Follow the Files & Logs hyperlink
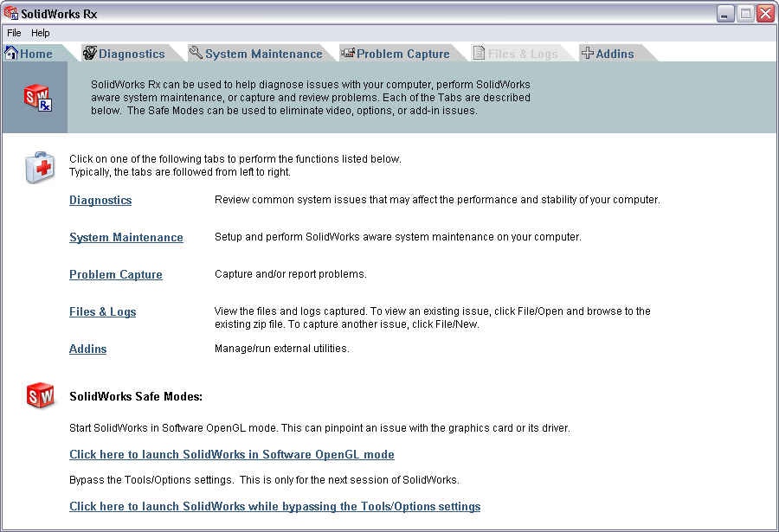The height and width of the screenshot is (532, 779). (x=102, y=312)
